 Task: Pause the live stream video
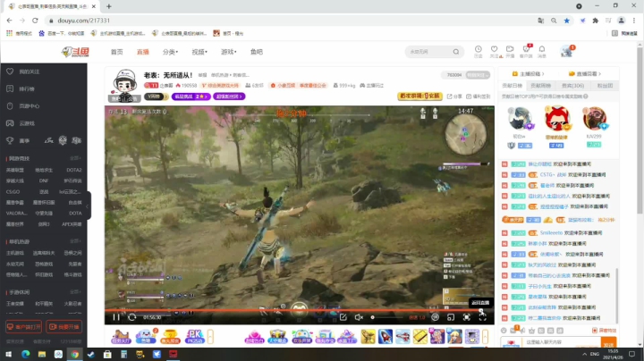116,317
